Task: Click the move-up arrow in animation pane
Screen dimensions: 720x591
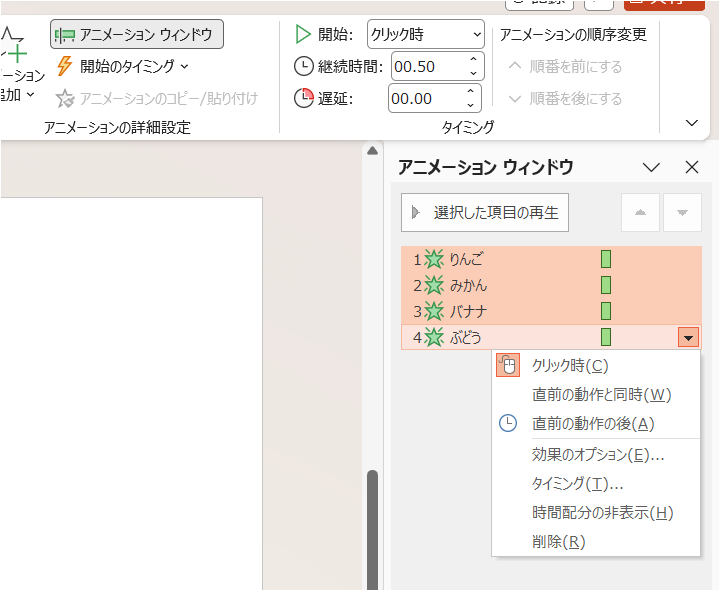Action: coord(641,213)
